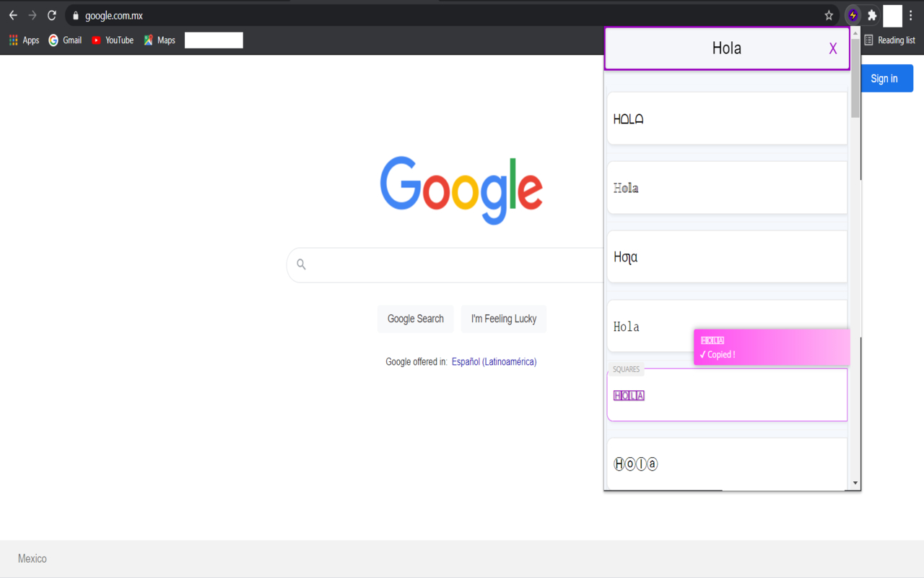Copy the circled letters Hola card
The image size is (924, 578).
pos(727,464)
